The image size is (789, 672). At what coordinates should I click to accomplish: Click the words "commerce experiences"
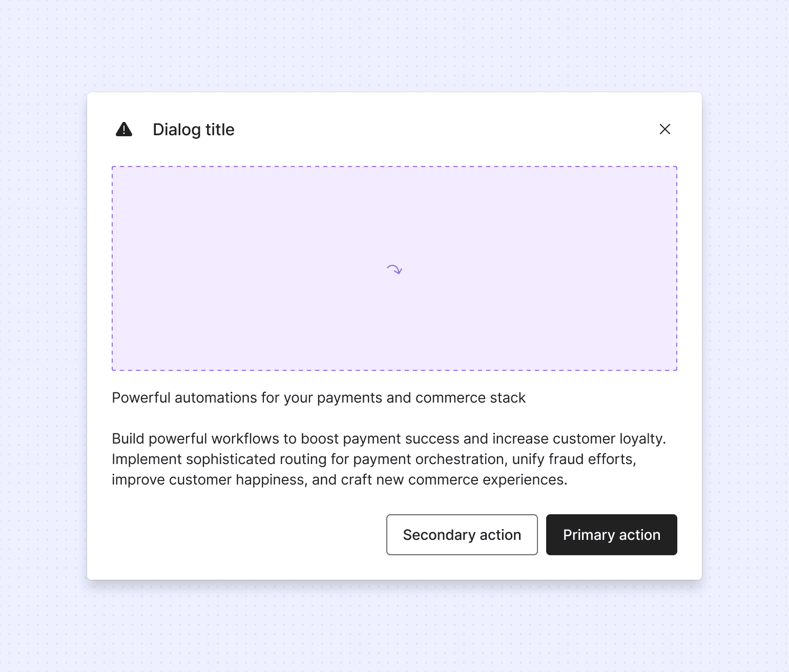(488, 480)
